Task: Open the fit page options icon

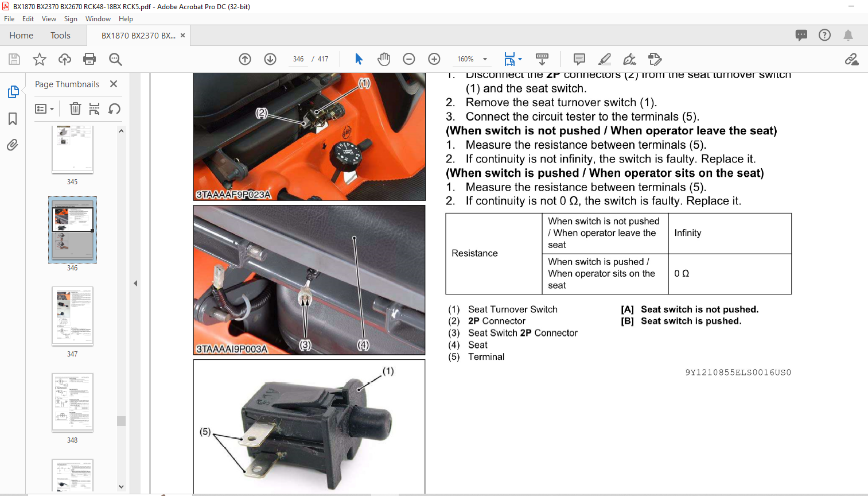Action: pyautogui.click(x=509, y=59)
